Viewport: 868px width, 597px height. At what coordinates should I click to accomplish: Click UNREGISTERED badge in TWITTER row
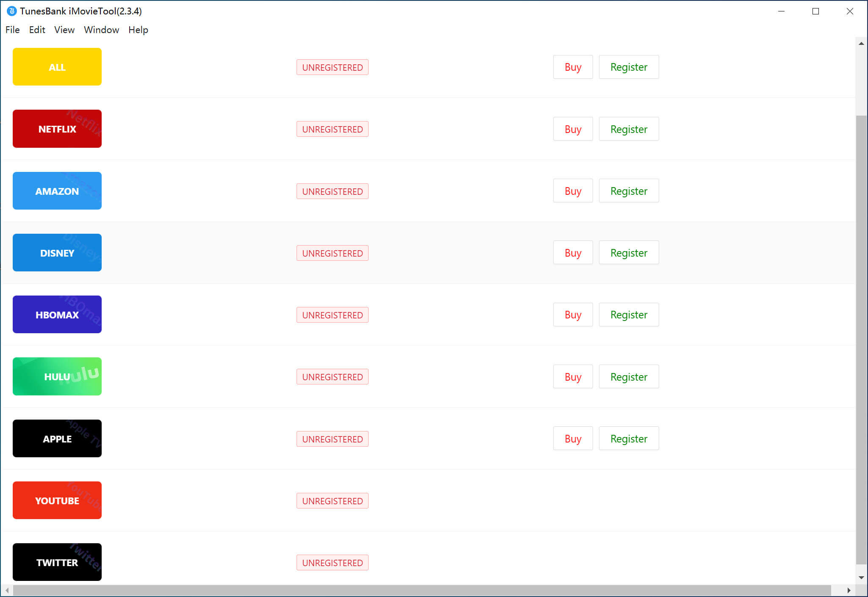333,563
